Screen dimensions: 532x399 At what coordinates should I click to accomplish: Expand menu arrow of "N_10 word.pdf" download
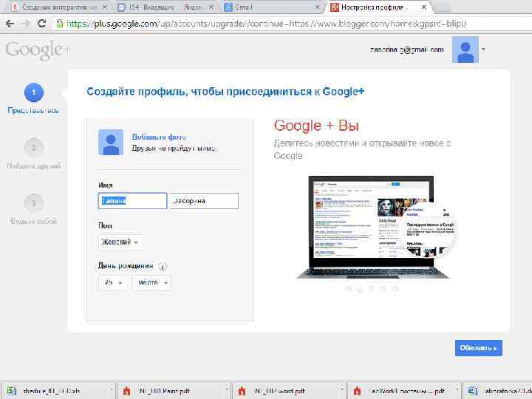coord(342,390)
